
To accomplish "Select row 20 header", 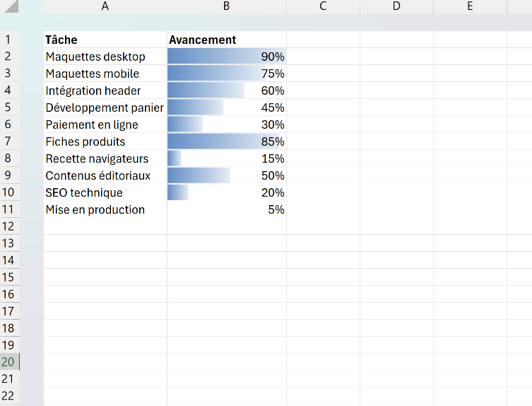I will coord(9,362).
